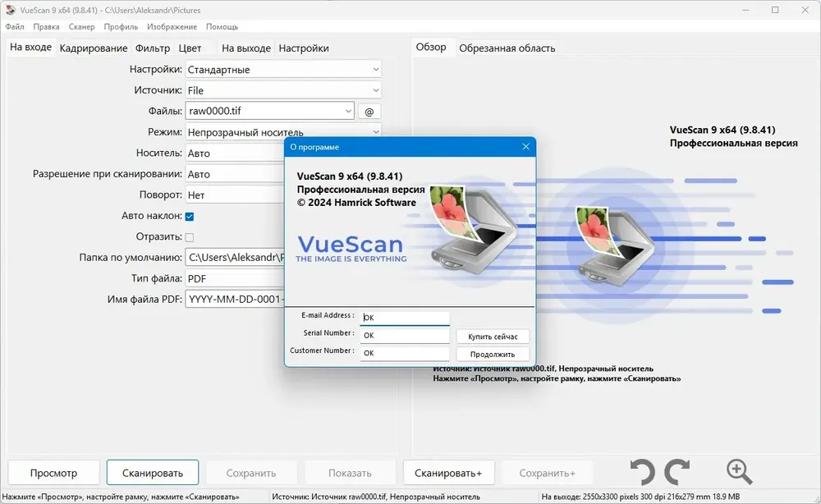Enable the Отразить checkbox
This screenshot has height=504, width=821.
(190, 237)
